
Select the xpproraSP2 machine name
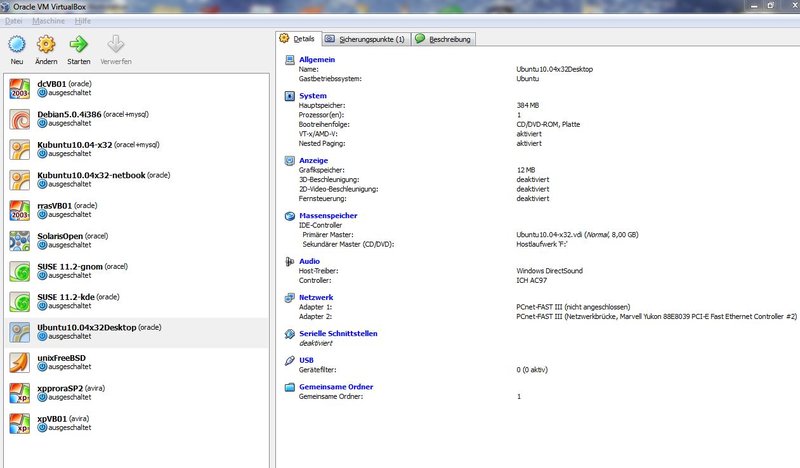pyautogui.click(x=60, y=388)
